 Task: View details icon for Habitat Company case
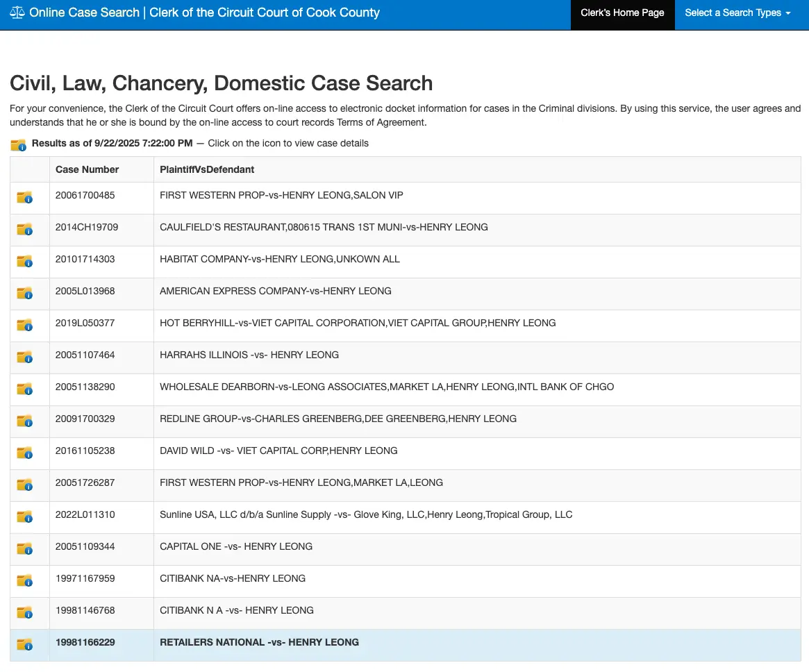coord(25,261)
